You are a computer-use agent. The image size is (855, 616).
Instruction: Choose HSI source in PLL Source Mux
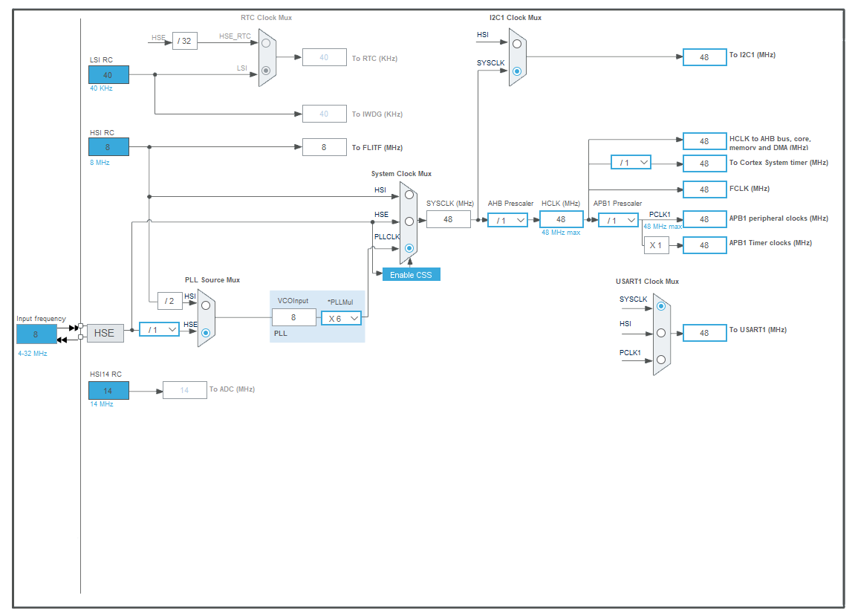click(x=206, y=305)
